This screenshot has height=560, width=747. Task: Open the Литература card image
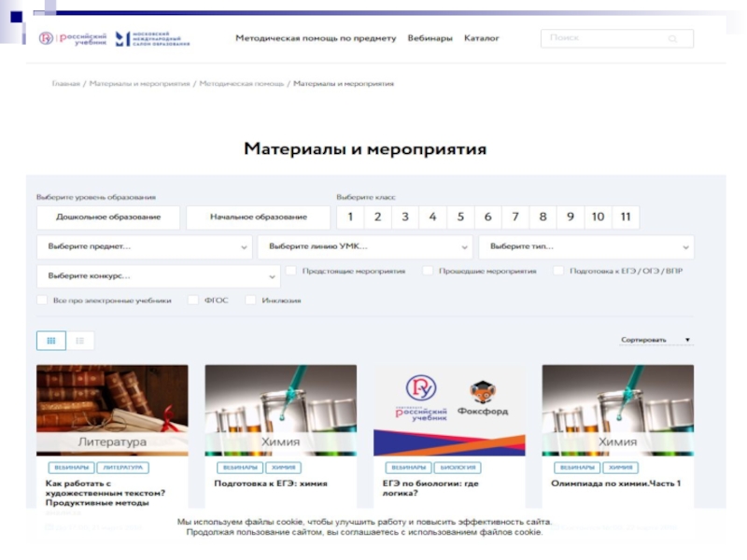[x=112, y=411]
